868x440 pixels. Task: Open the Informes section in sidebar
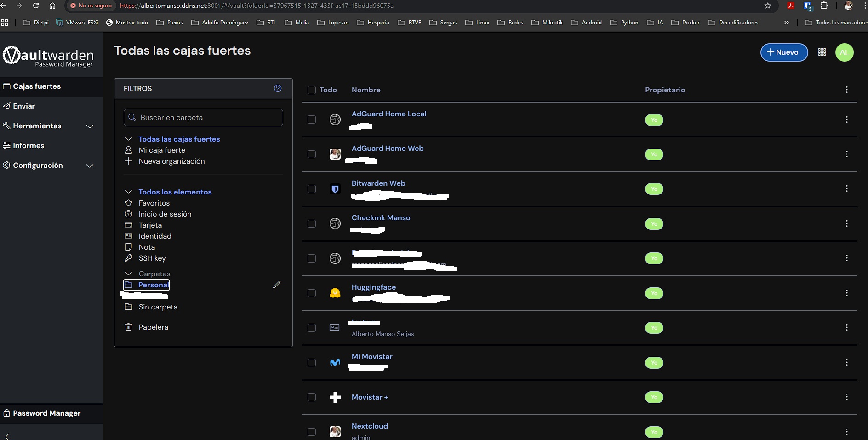point(29,145)
